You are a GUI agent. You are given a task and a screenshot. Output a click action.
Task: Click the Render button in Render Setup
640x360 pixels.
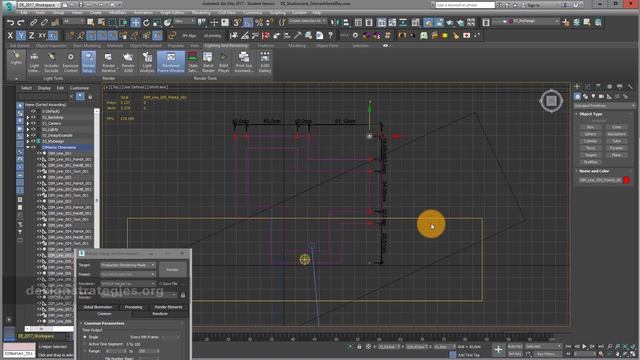pyautogui.click(x=173, y=269)
